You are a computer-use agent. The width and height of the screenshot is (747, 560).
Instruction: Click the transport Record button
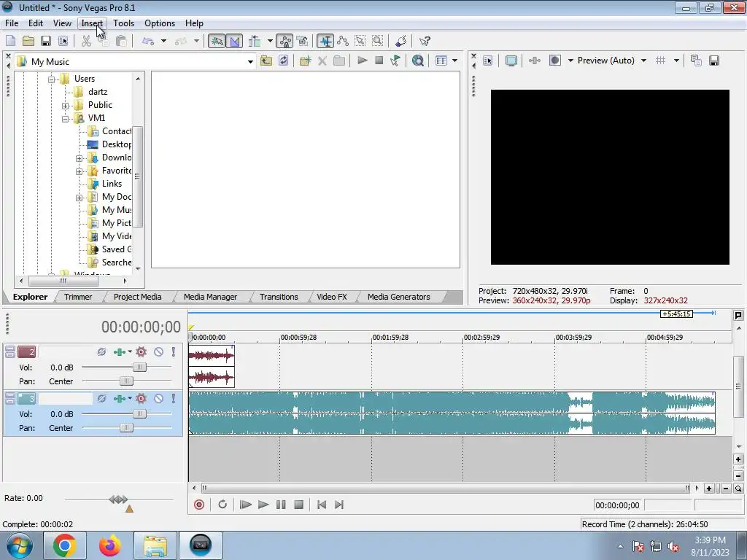(199, 505)
